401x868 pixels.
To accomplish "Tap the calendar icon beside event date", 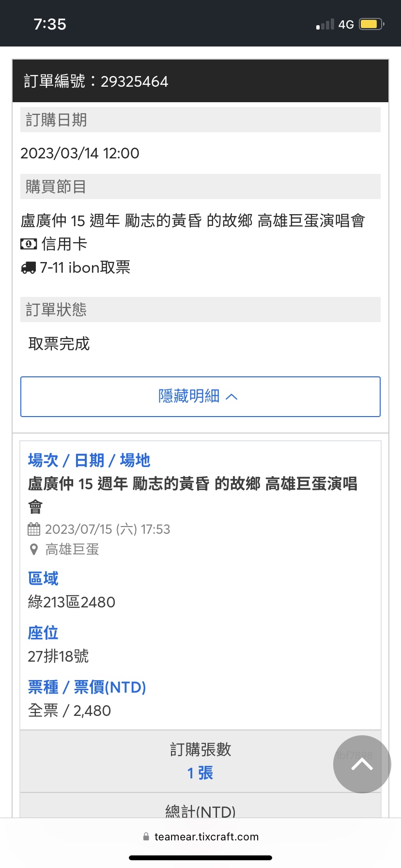I will [34, 529].
